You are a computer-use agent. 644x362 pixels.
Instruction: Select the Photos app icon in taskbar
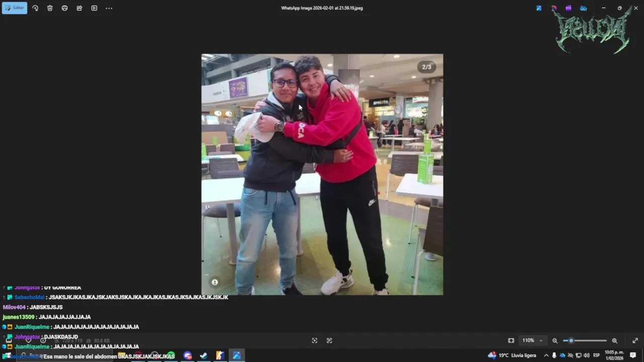click(x=236, y=355)
